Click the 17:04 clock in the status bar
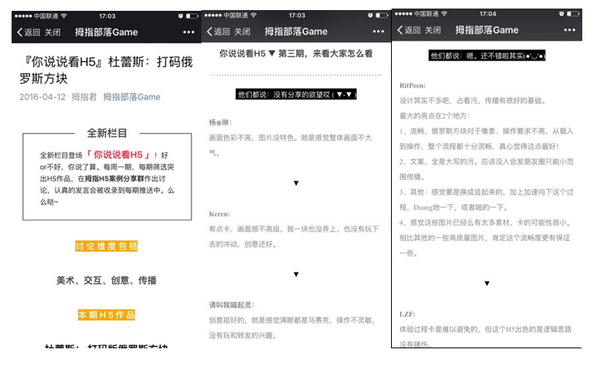This screenshot has width=600, height=366. (488, 14)
